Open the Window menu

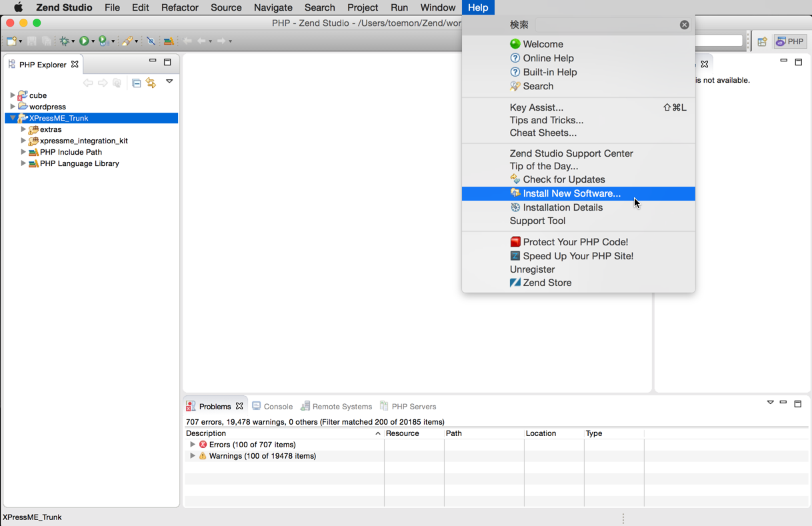[438, 7]
